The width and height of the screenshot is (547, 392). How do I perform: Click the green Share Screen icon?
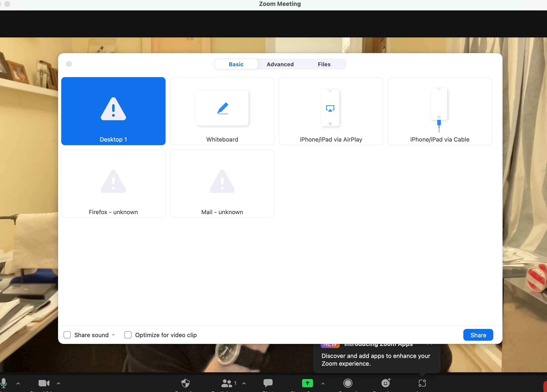[307, 383]
